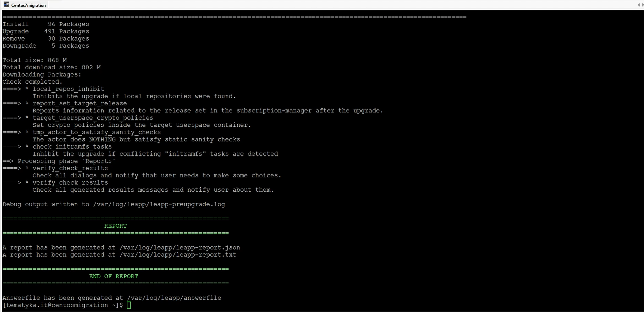This screenshot has height=312, width=644.
Task: Click the 'report_set_target_release' actor name
Action: (x=80, y=103)
